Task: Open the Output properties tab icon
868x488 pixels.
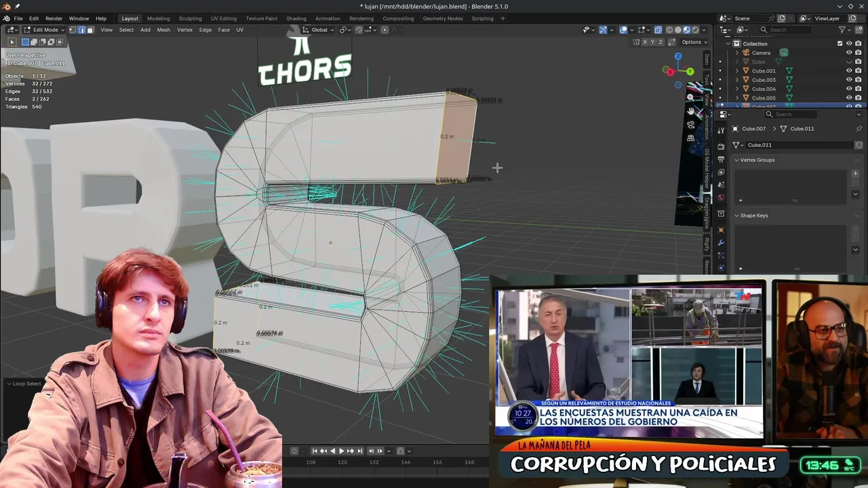Action: (721, 158)
